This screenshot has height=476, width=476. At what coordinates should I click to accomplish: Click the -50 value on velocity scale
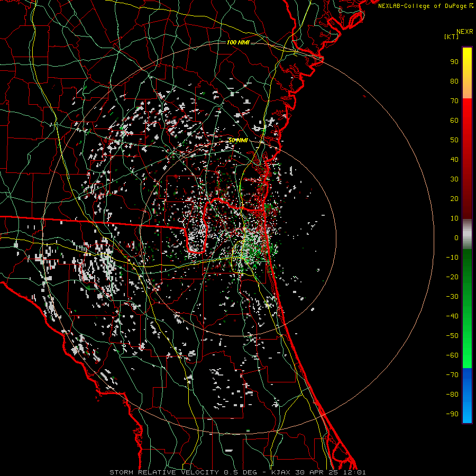pyautogui.click(x=452, y=336)
